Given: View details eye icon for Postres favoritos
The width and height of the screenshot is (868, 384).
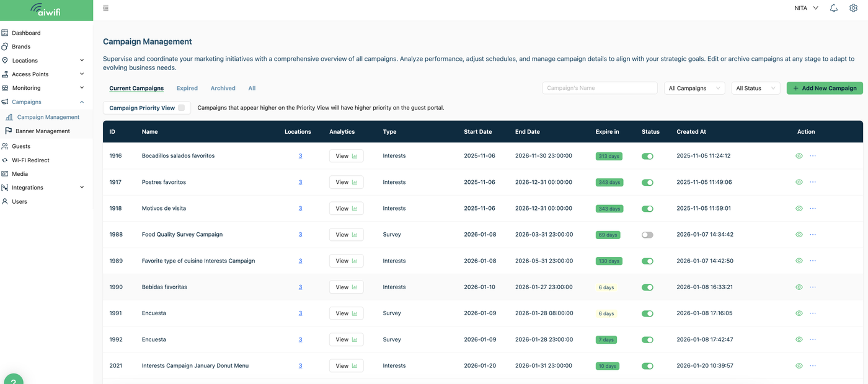Looking at the screenshot, I should pos(799,182).
